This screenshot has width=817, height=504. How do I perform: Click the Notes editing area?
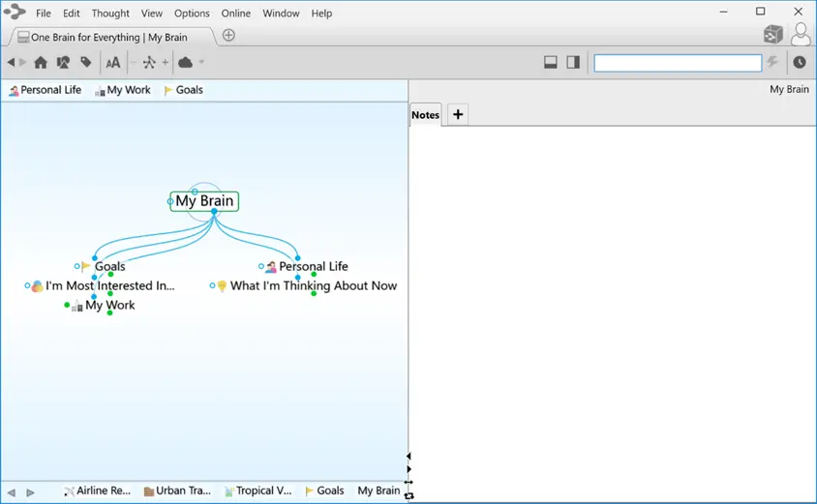coord(613,314)
